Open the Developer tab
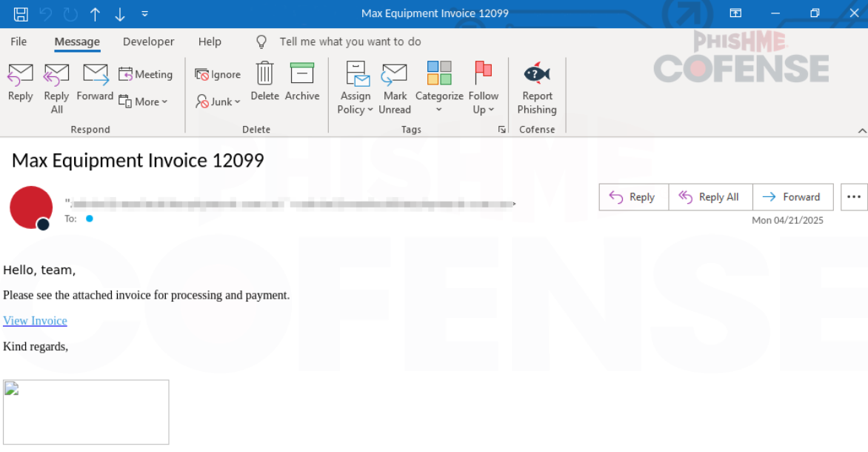 click(x=148, y=41)
